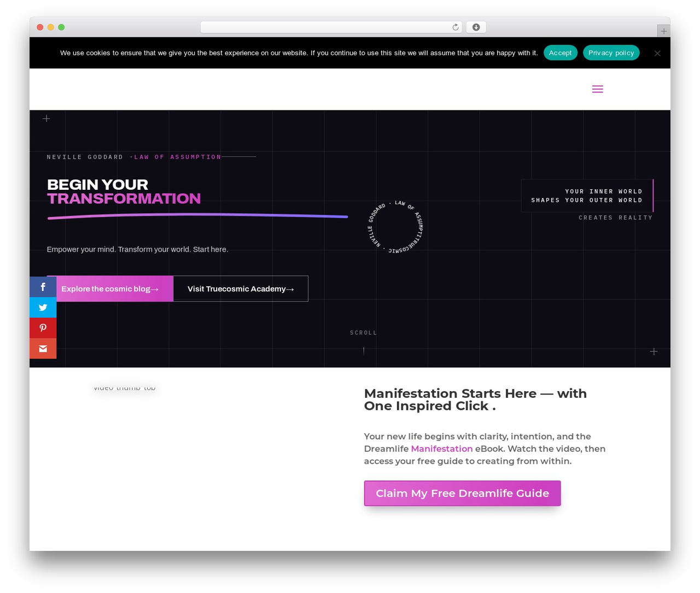Follow the pink Manifestation link
The image size is (700, 593).
[441, 449]
